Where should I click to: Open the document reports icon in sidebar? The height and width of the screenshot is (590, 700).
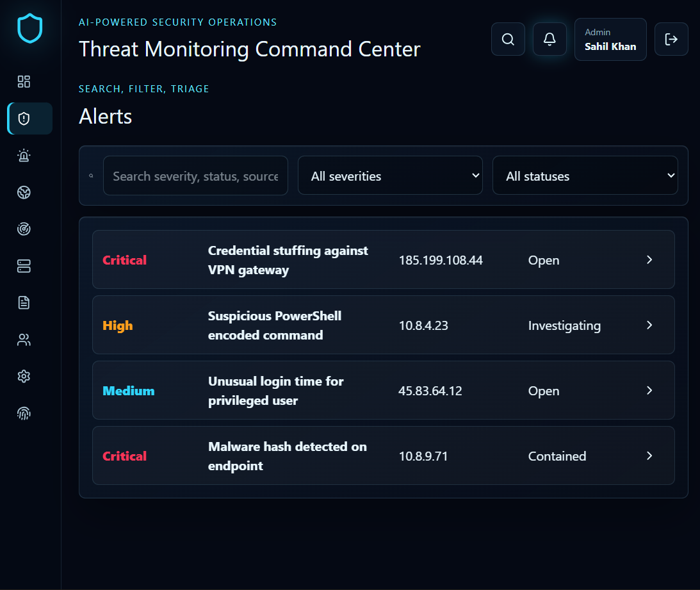[24, 303]
